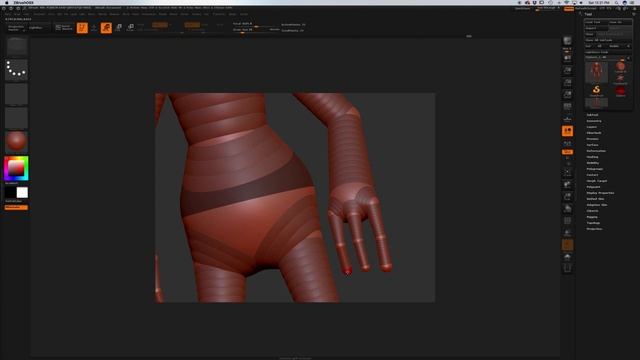Screen dimensions: 640x360
Task: Toggle Edit mode
Action: [82, 28]
